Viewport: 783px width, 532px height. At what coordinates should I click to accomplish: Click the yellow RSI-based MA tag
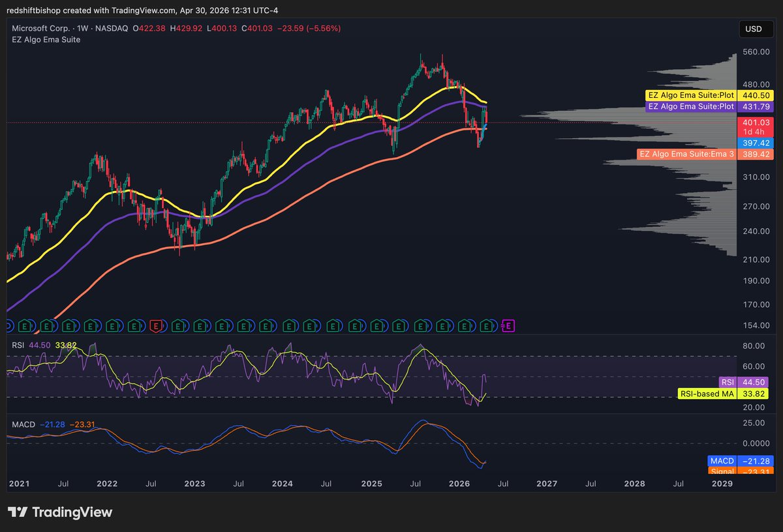click(x=707, y=393)
